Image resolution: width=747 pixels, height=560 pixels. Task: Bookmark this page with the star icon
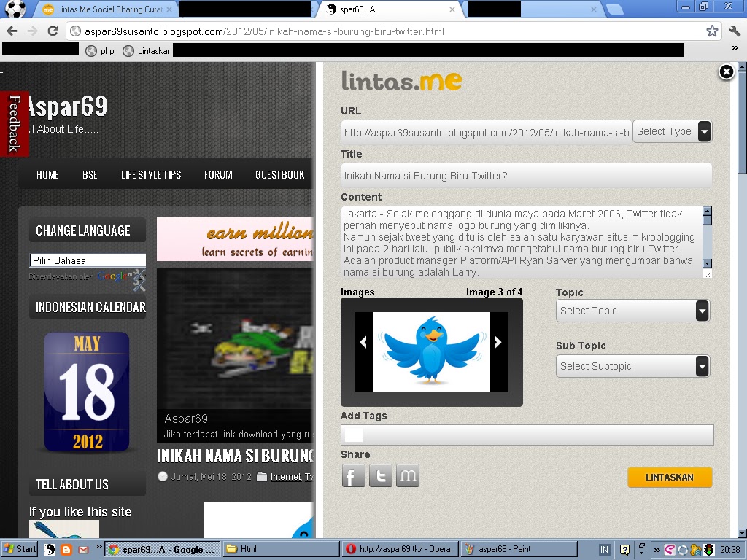[x=712, y=31]
